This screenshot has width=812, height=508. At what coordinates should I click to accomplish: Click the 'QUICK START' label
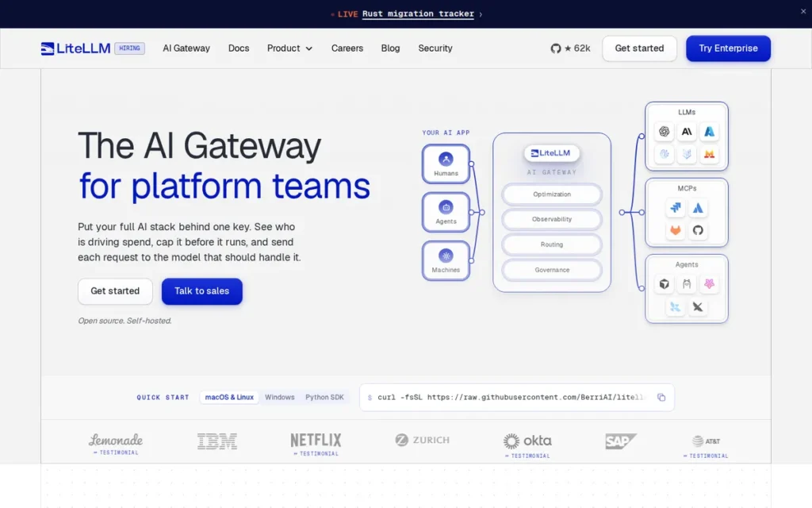coord(163,398)
